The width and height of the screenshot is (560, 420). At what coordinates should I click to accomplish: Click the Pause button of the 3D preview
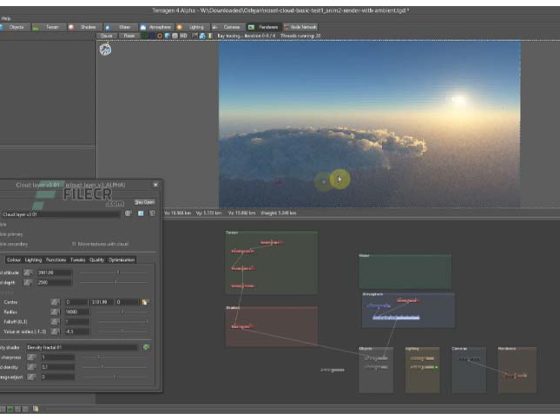pyautogui.click(x=106, y=36)
